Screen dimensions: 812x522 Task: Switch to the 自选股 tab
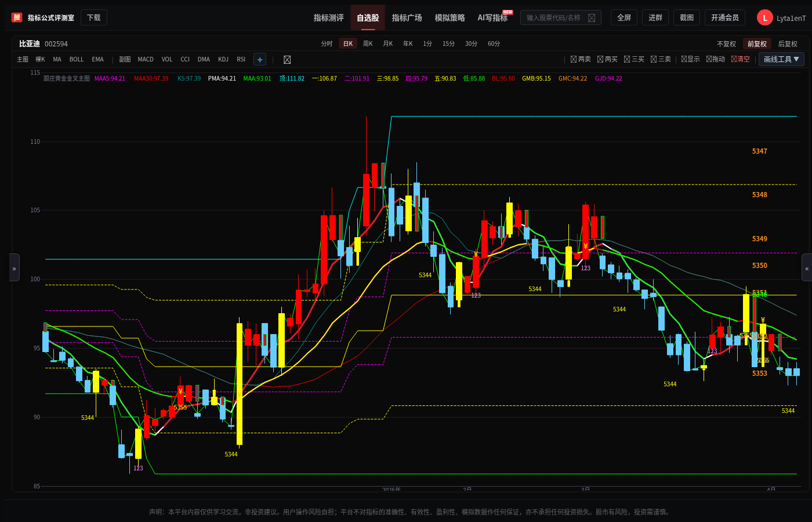click(368, 18)
